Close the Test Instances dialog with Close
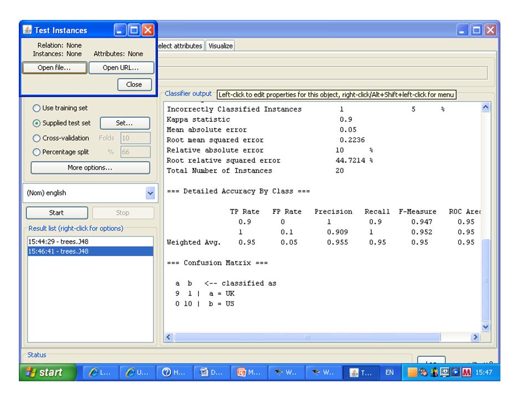 134,84
